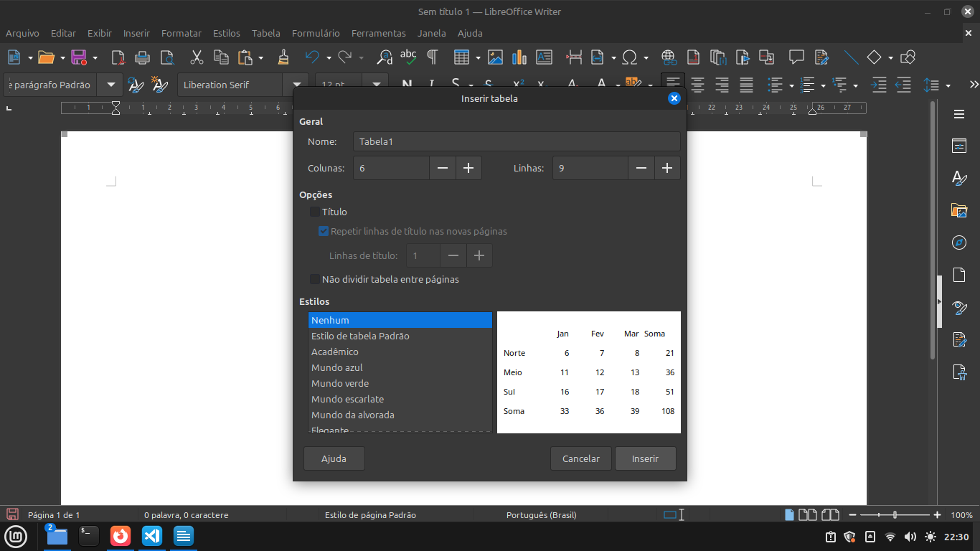
Task: Toggle Não dividir tabela entre páginas checkbox
Action: click(315, 279)
